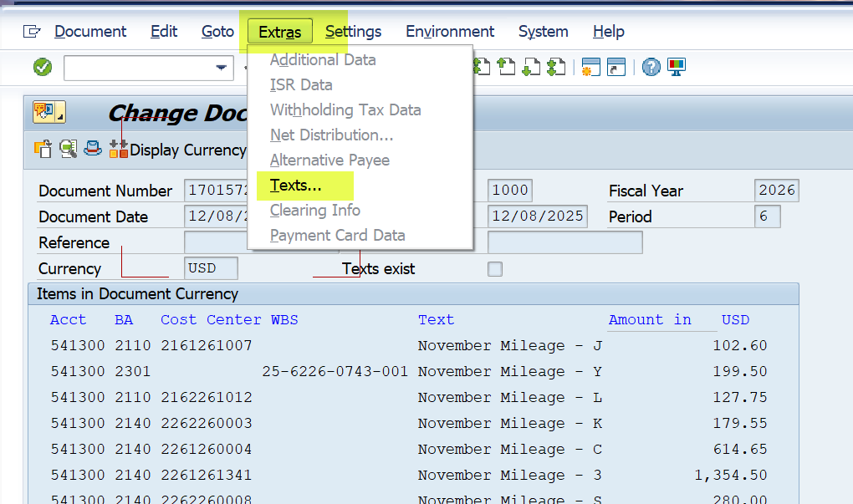Viewport: 853px width, 504px height.
Task: Open the Settings menu
Action: tap(353, 32)
